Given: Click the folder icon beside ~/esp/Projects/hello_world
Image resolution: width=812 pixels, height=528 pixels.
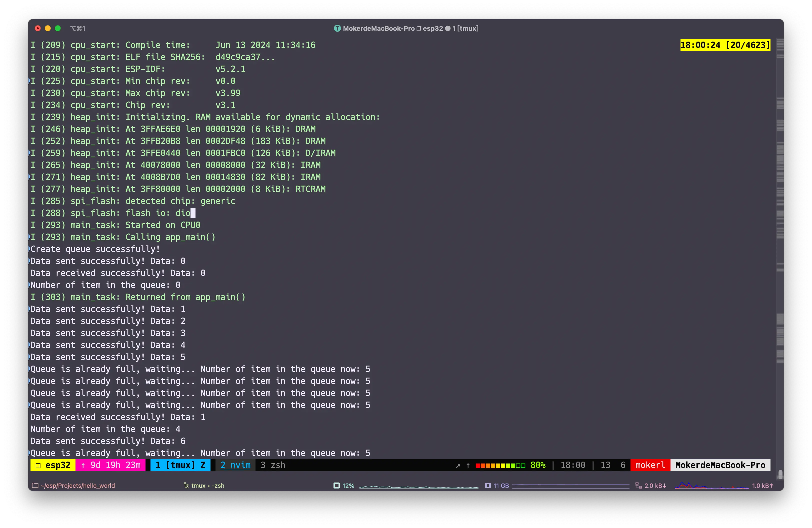Looking at the screenshot, I should (x=35, y=485).
